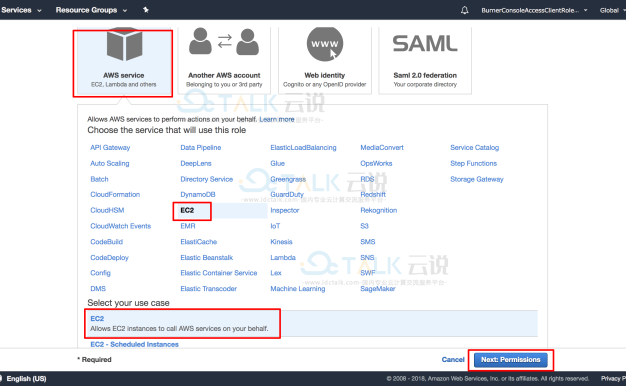Image resolution: width=626 pixels, height=386 pixels.
Task: Click the Cancel link
Action: coord(453,360)
